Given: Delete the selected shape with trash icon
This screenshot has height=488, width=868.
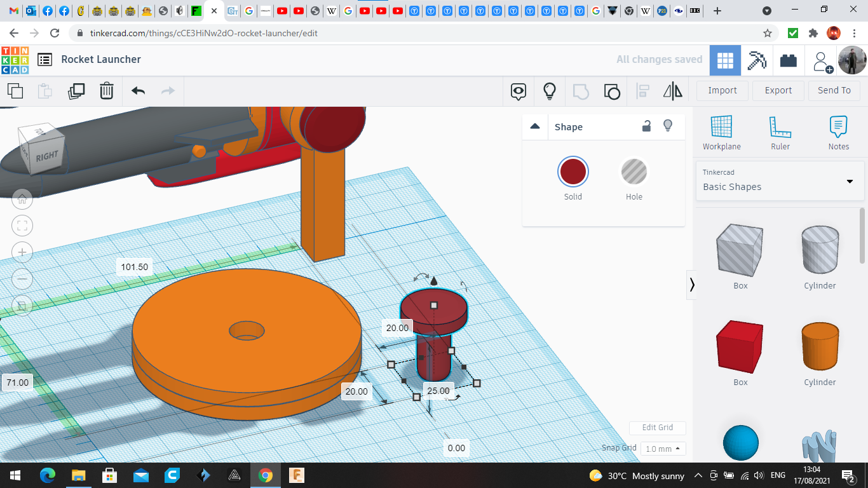Looking at the screenshot, I should click(107, 91).
